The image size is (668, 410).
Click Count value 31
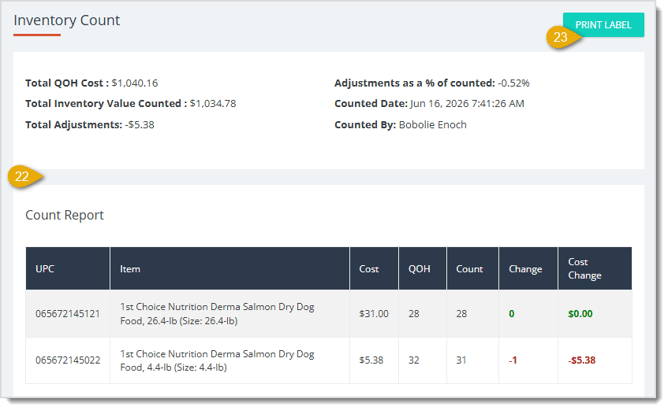461,361
